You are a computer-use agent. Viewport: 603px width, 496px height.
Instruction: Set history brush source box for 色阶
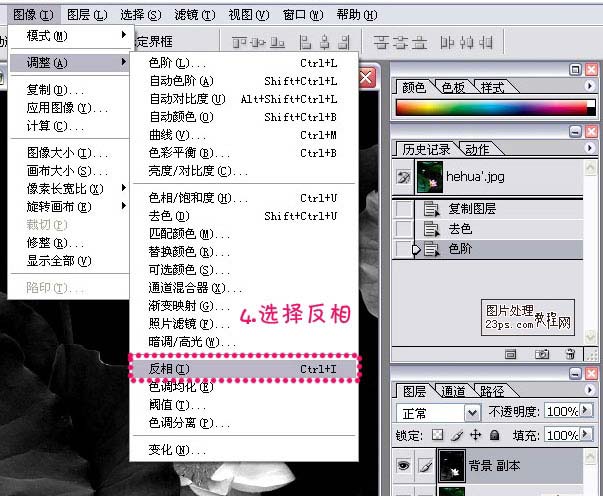click(x=403, y=249)
